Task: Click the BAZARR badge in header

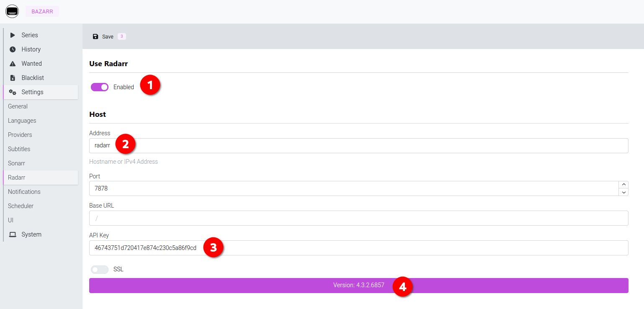Action: coord(42,12)
